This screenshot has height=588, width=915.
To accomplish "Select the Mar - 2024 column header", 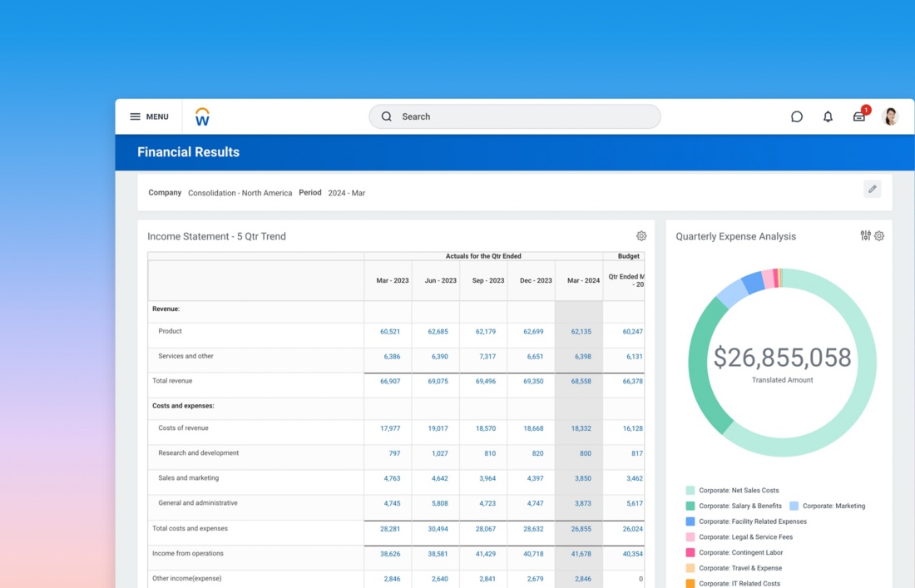I will pyautogui.click(x=583, y=281).
